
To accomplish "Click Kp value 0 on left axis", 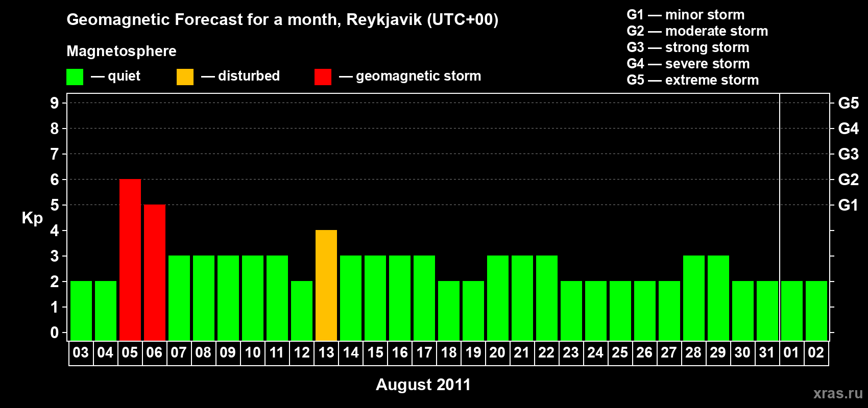I will 55,333.
